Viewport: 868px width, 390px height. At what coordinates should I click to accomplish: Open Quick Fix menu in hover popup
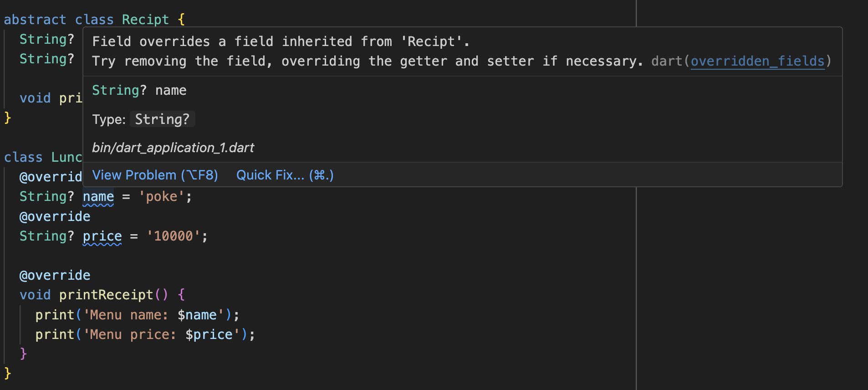pos(285,175)
